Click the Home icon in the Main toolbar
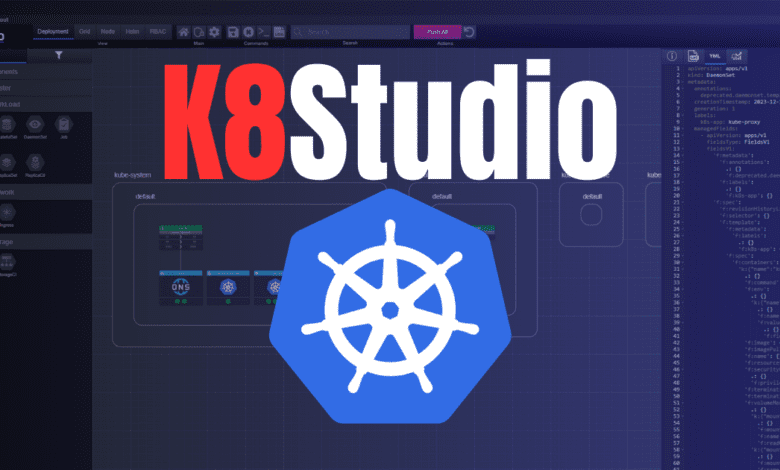 [184, 32]
